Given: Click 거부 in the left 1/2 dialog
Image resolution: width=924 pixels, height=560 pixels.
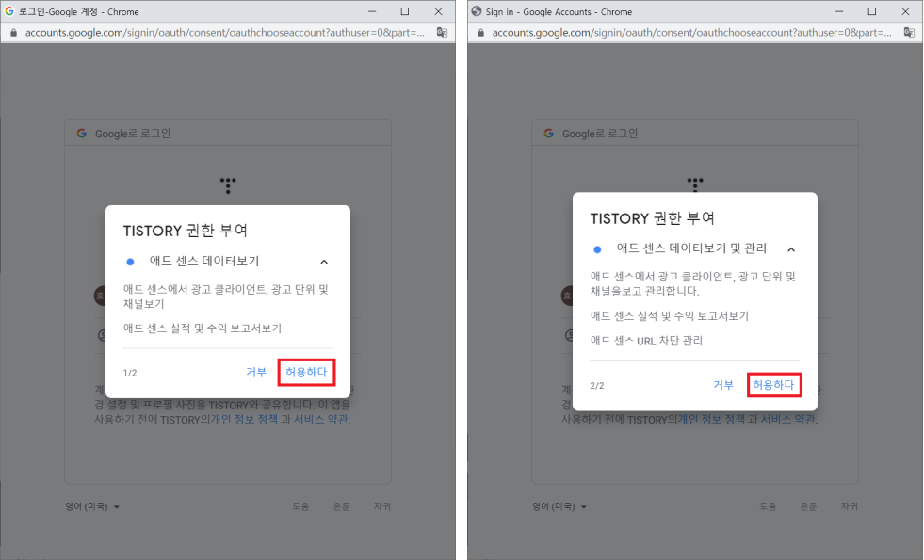Looking at the screenshot, I should pos(256,372).
